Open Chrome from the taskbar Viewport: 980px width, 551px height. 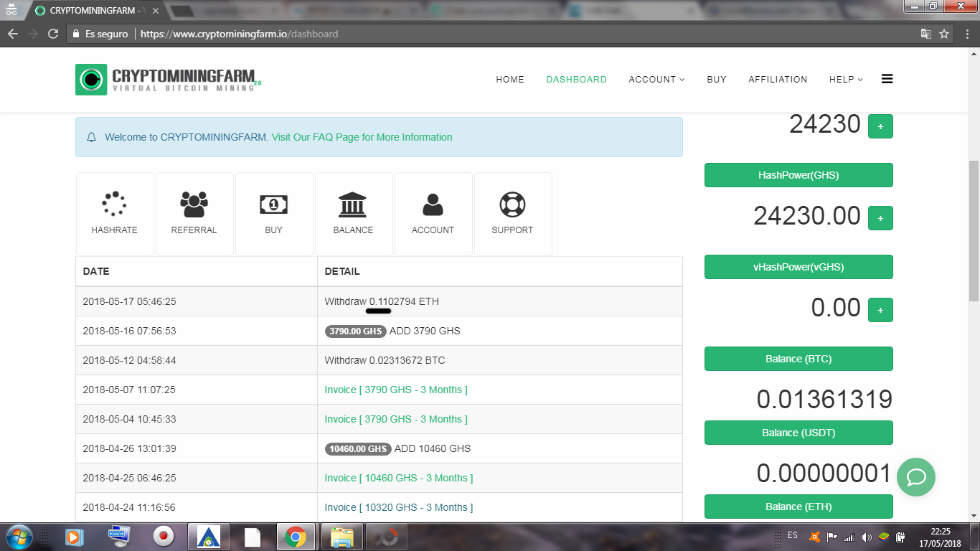pos(295,537)
